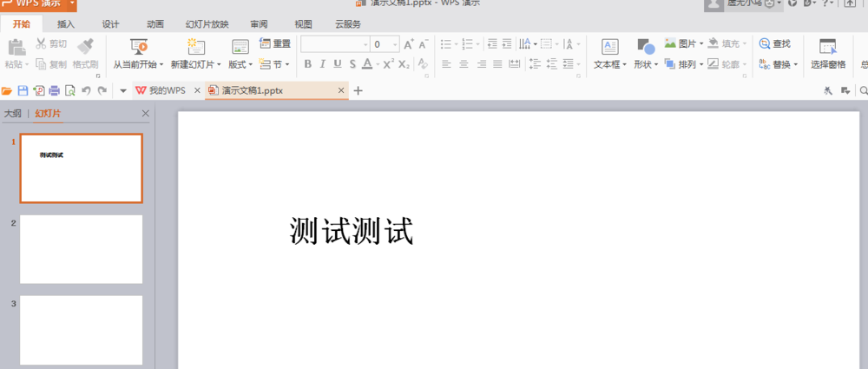Click the save icon in quick access toolbar
This screenshot has height=369, width=868.
tap(23, 90)
